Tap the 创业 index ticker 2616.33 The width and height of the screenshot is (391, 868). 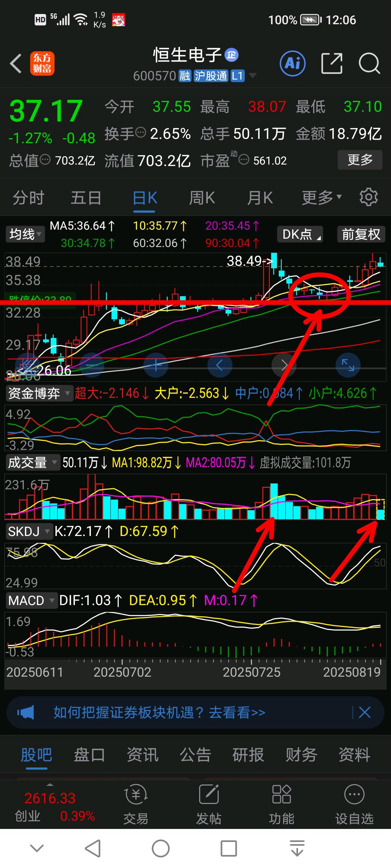tap(50, 798)
